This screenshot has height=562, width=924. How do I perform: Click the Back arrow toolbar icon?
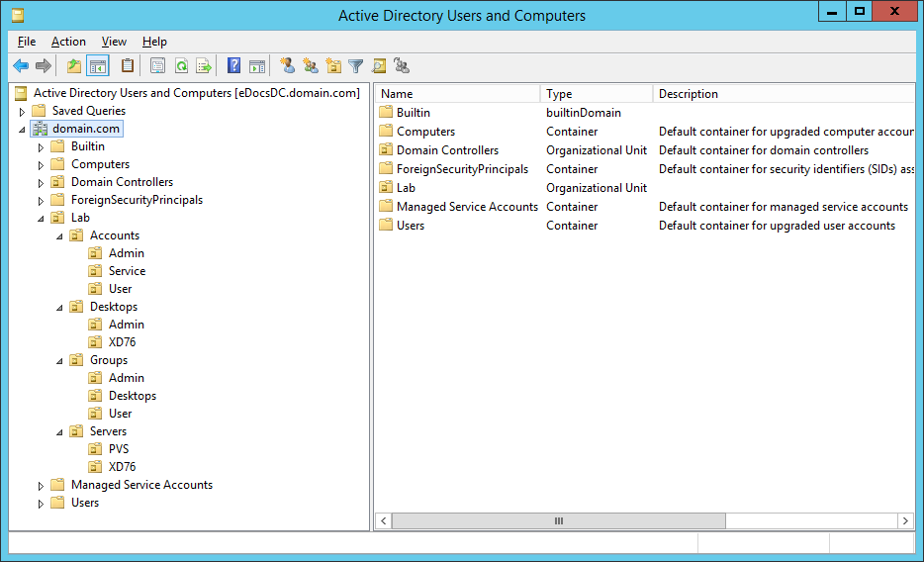(21, 66)
